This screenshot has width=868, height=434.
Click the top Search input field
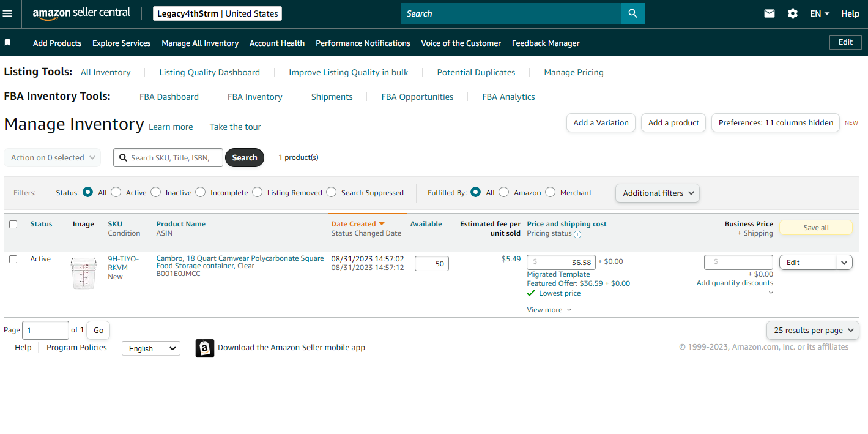click(511, 13)
